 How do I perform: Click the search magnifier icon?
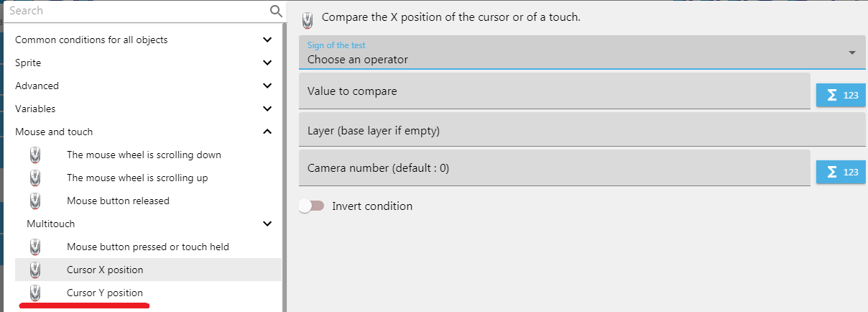pyautogui.click(x=276, y=11)
